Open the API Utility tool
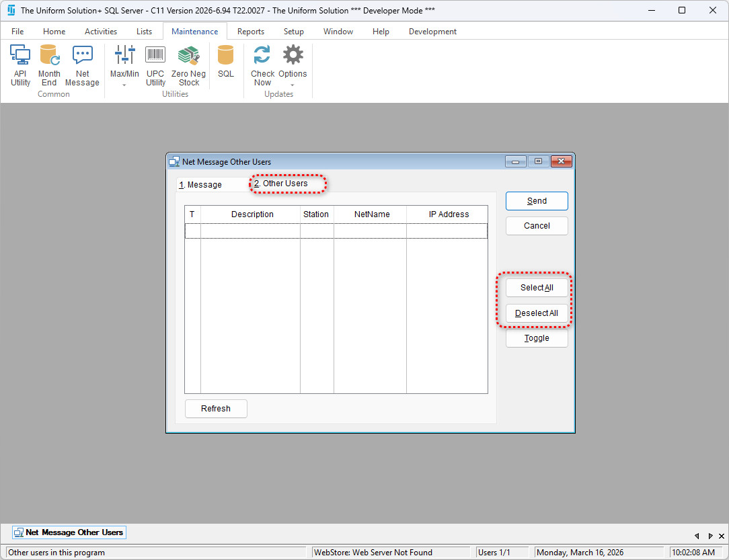This screenshot has height=560, width=729. (x=20, y=65)
